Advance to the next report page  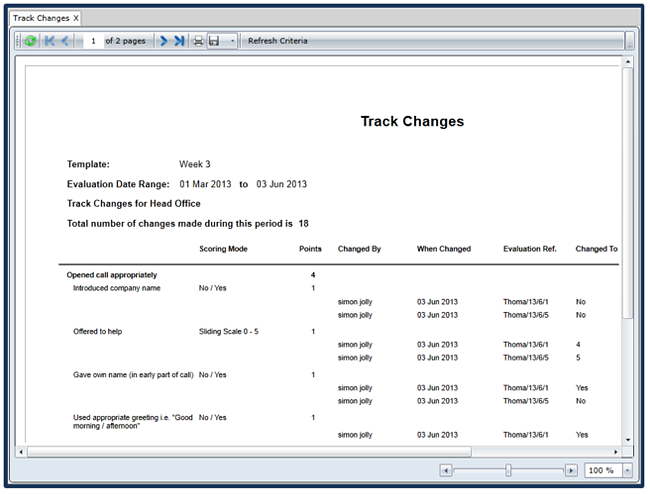[163, 41]
